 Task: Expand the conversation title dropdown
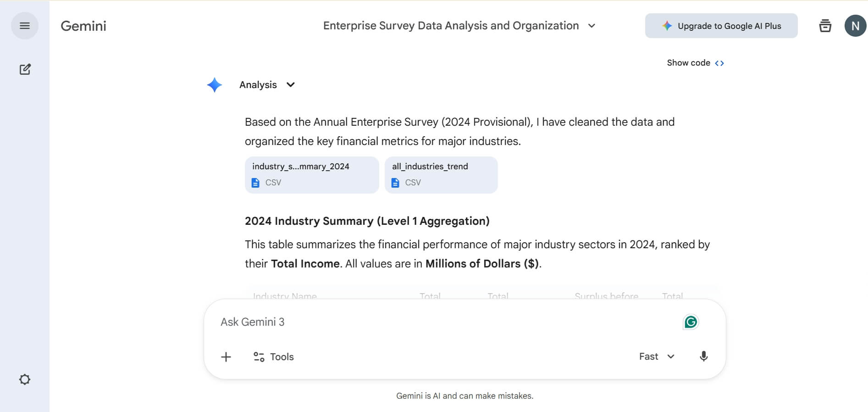coord(592,26)
